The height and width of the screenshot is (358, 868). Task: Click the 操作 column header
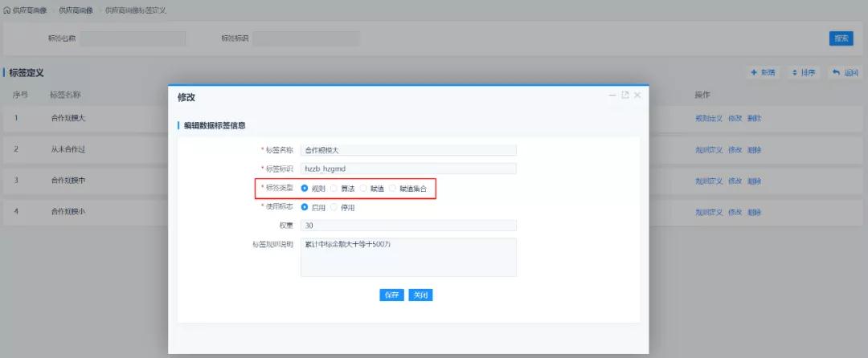click(702, 95)
